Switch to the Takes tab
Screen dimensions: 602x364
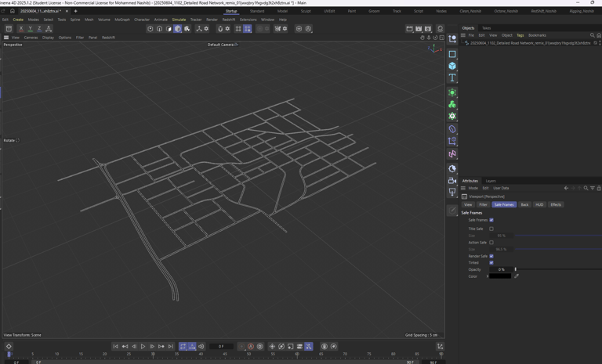[x=486, y=28]
